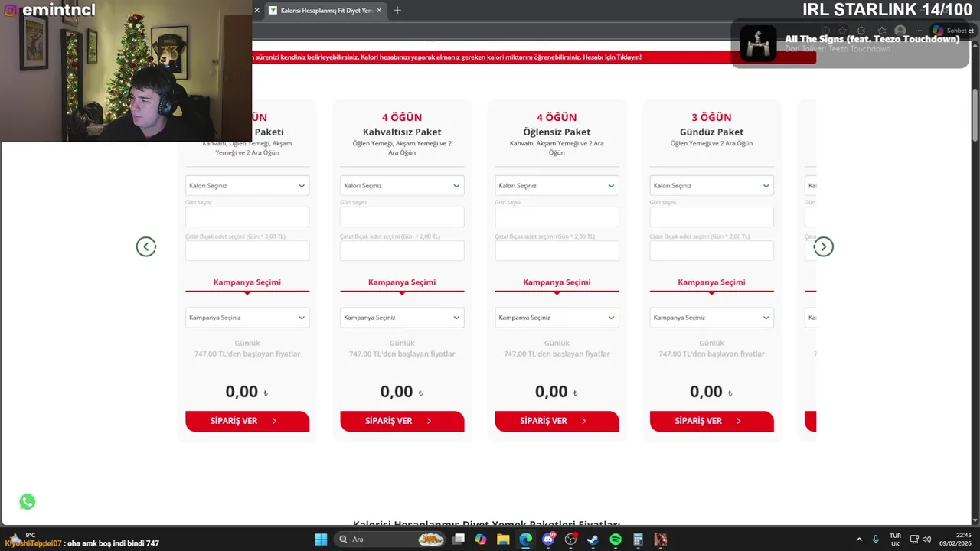Click Kampanya Seçimi heading in Gündüz Paket

point(711,282)
